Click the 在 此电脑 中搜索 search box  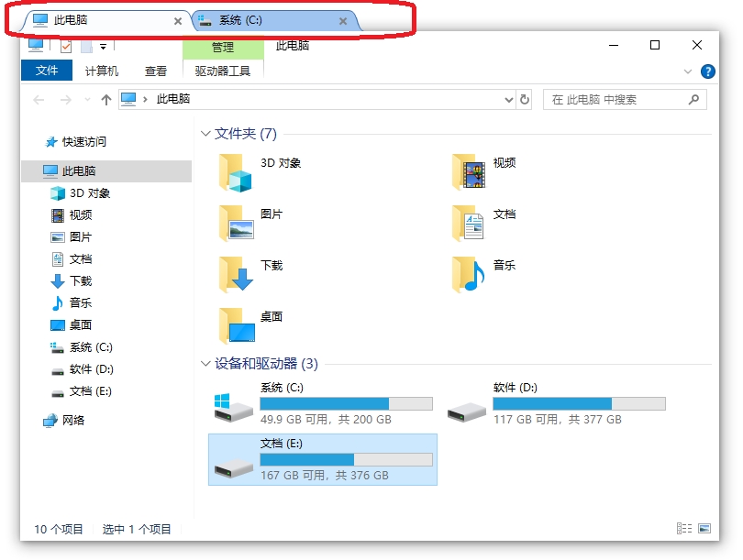[625, 99]
